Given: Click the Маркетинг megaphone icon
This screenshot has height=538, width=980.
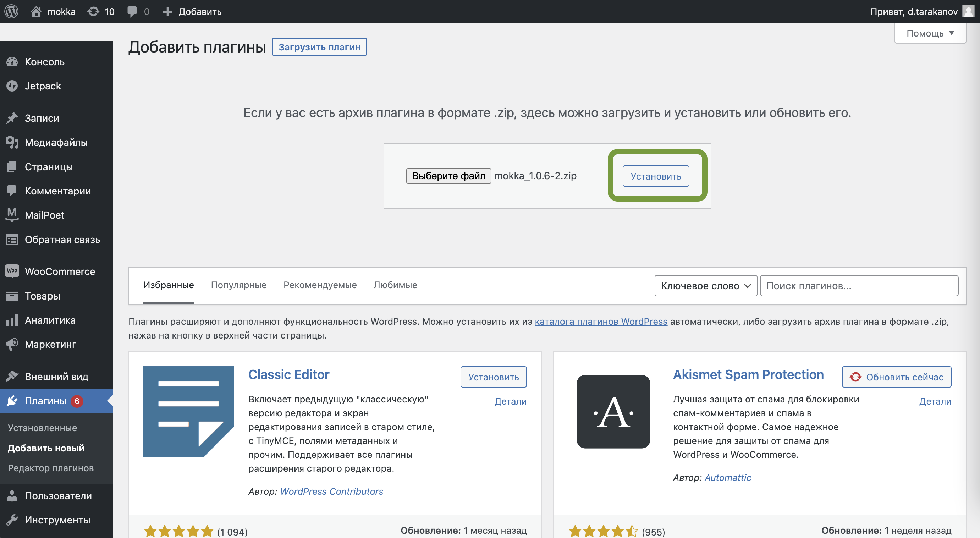Looking at the screenshot, I should pyautogui.click(x=12, y=344).
